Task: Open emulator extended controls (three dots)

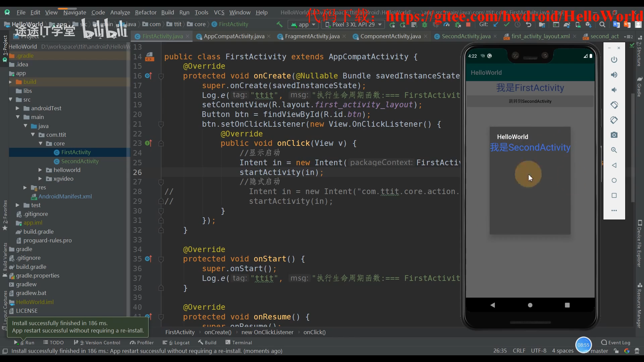Action: coord(614,210)
